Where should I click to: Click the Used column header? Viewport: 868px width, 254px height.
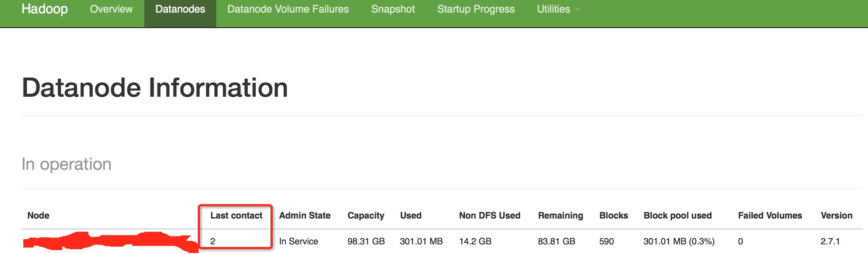[x=411, y=215]
